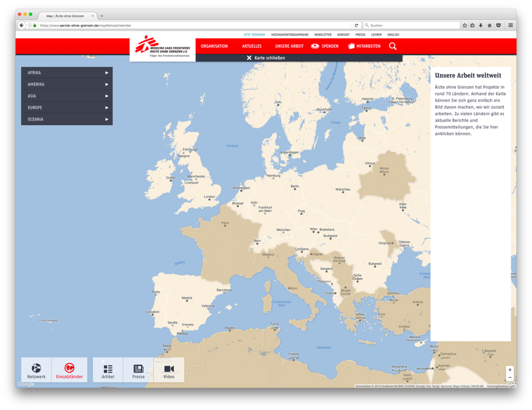Expand the Asia region list
Image resolution: width=532 pixels, height=410 pixels.
pyautogui.click(x=67, y=96)
